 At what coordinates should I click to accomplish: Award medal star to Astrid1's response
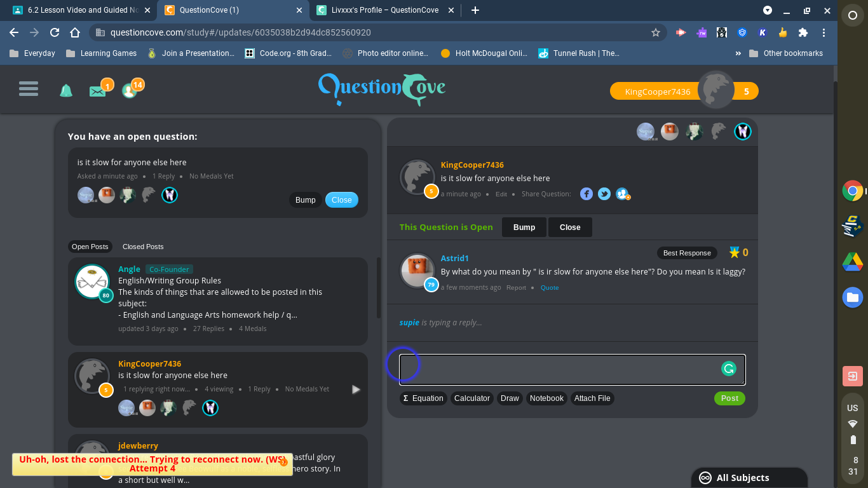735,253
